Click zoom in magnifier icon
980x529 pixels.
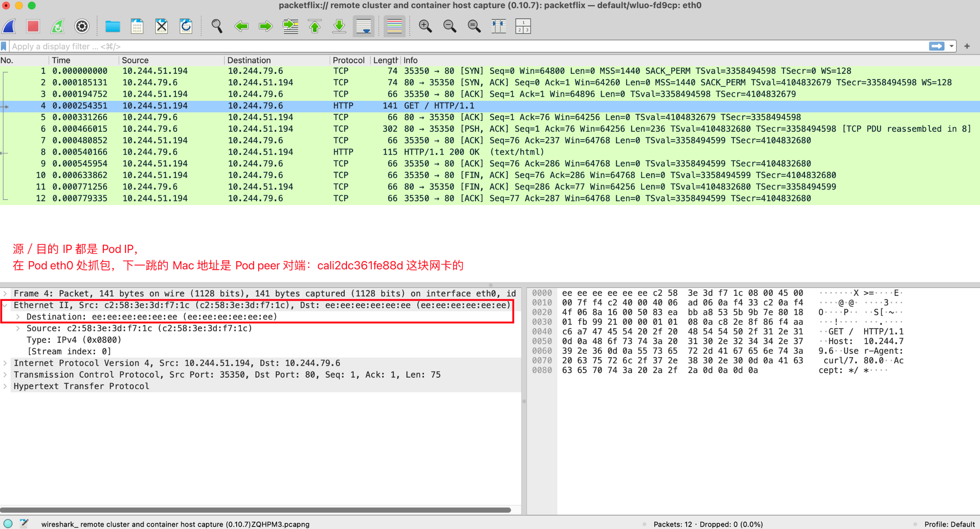[x=425, y=27]
